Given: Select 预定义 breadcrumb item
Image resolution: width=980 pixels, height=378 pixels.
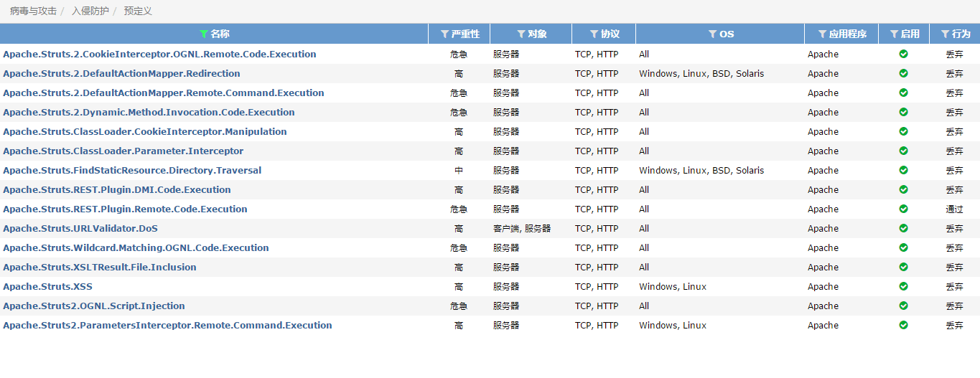Looking at the screenshot, I should pyautogui.click(x=138, y=11).
